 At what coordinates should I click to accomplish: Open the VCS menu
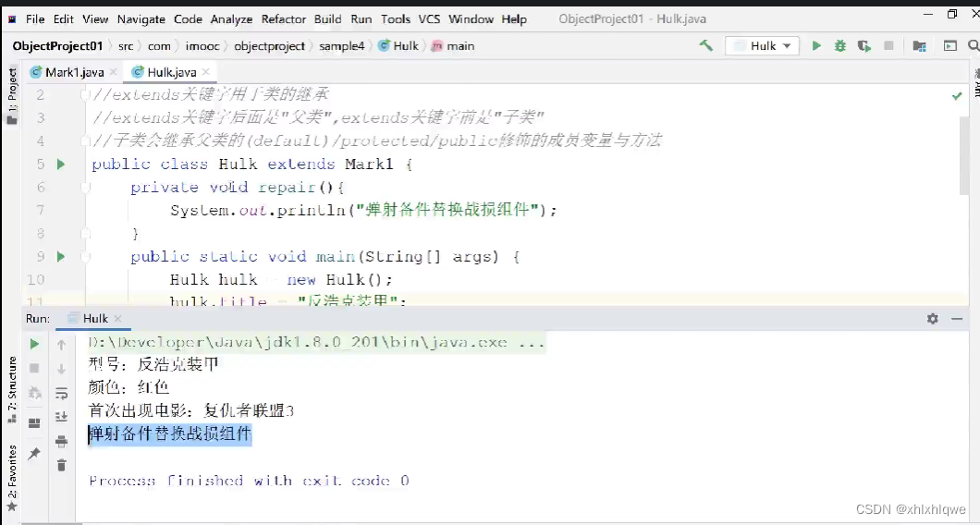[429, 19]
